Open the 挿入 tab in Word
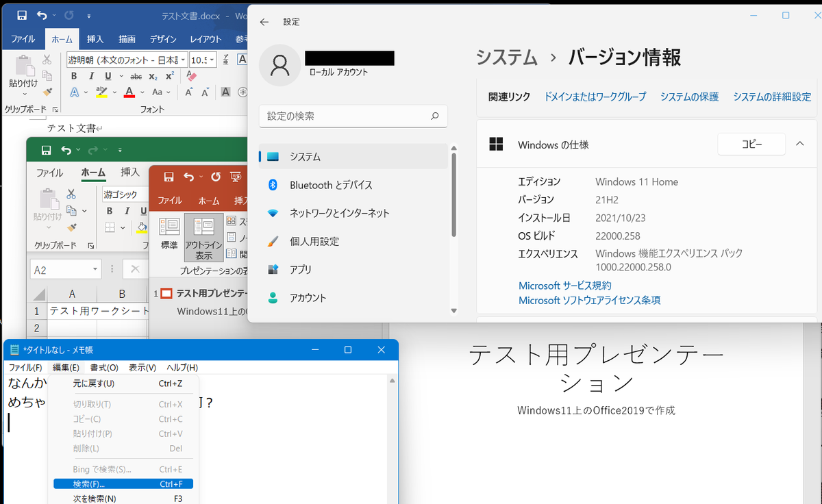The height and width of the screenshot is (504, 822). 95,39
